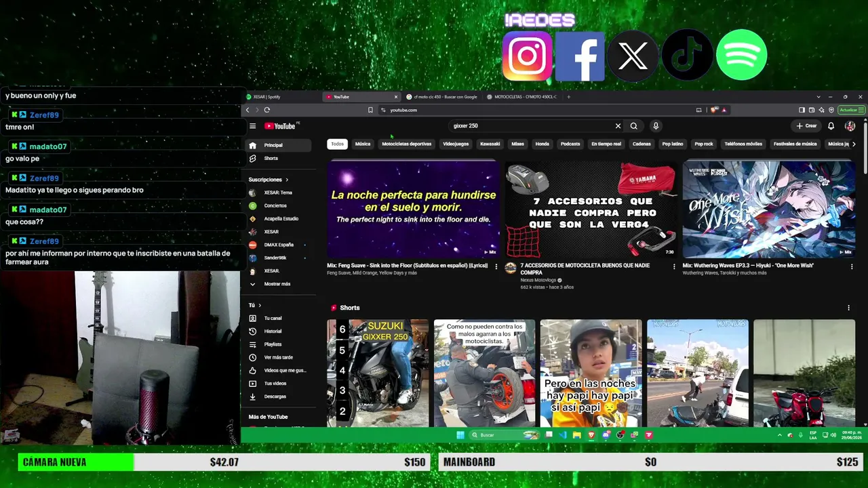Open Visual Studio Code from the taskbar
The width and height of the screenshot is (868, 488).
563,435
